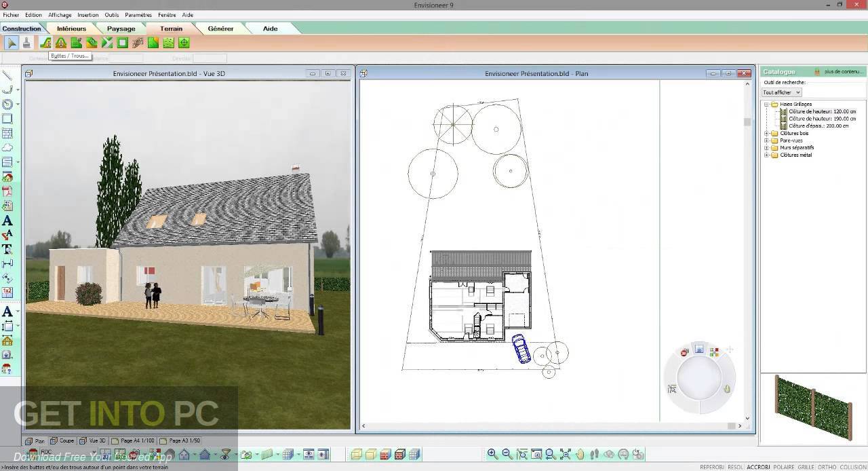
Task: Switch to the Construction tab
Action: pos(22,29)
